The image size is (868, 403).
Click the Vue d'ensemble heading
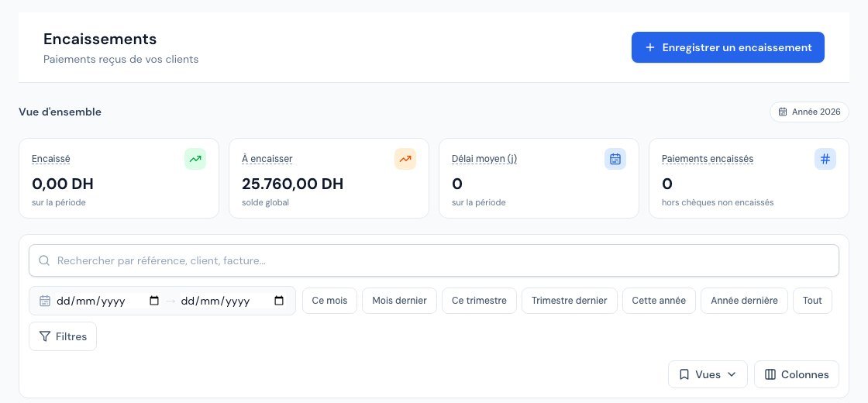point(60,112)
